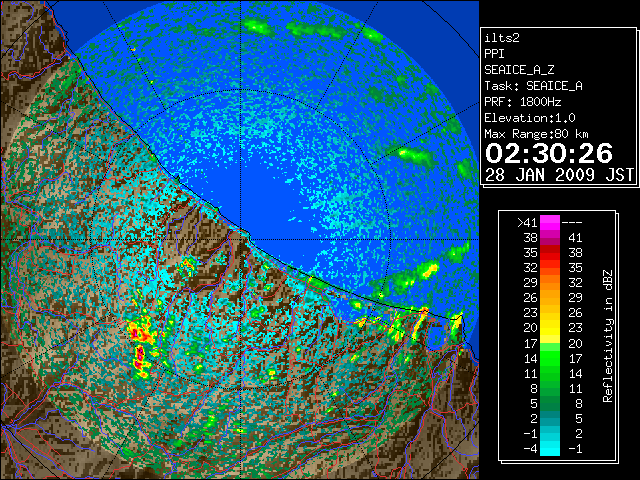Select the 'PRF: 1800Hz' text

click(x=522, y=102)
